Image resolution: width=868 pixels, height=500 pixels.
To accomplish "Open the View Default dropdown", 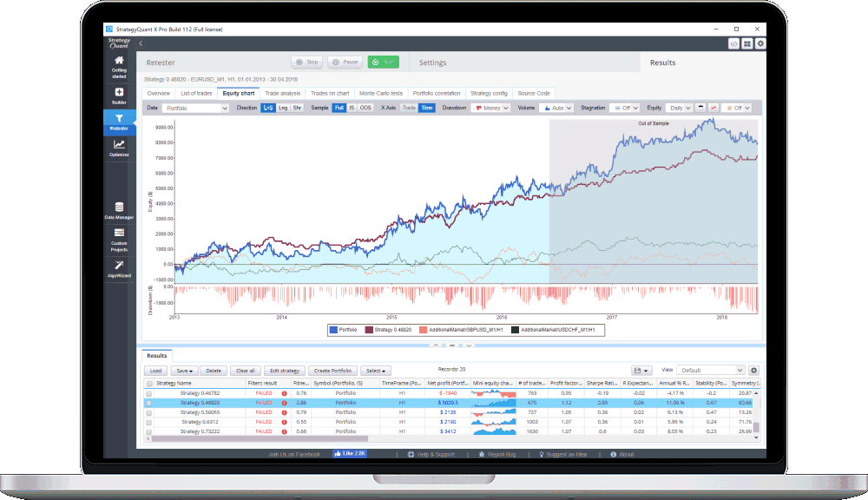I will click(x=710, y=370).
